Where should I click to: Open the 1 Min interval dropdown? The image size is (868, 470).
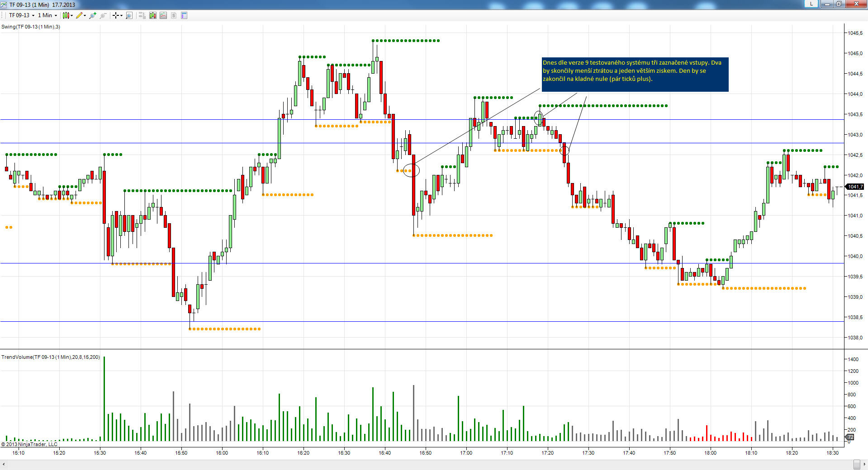point(47,15)
